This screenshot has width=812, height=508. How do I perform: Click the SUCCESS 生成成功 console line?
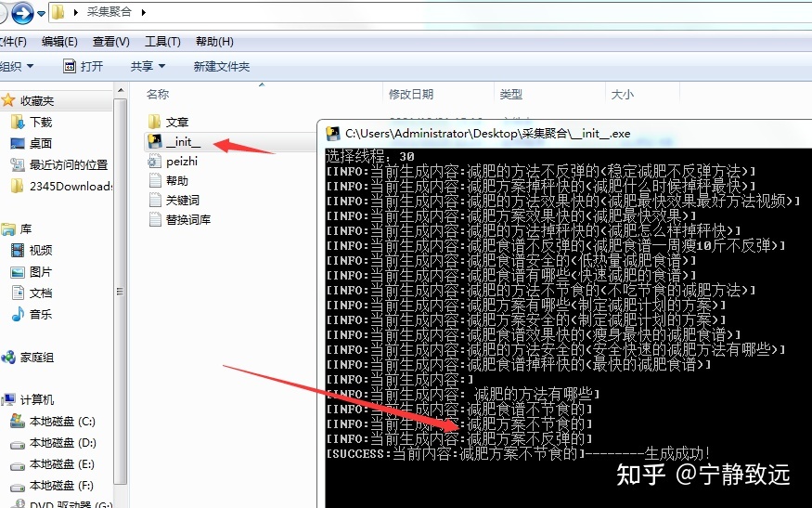(x=518, y=454)
